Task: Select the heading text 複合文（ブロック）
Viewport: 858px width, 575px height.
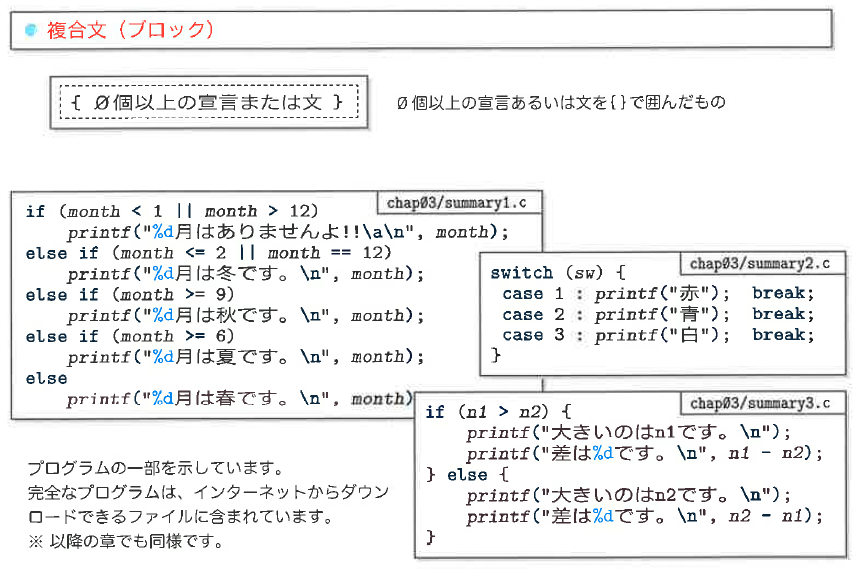Action: click(131, 30)
